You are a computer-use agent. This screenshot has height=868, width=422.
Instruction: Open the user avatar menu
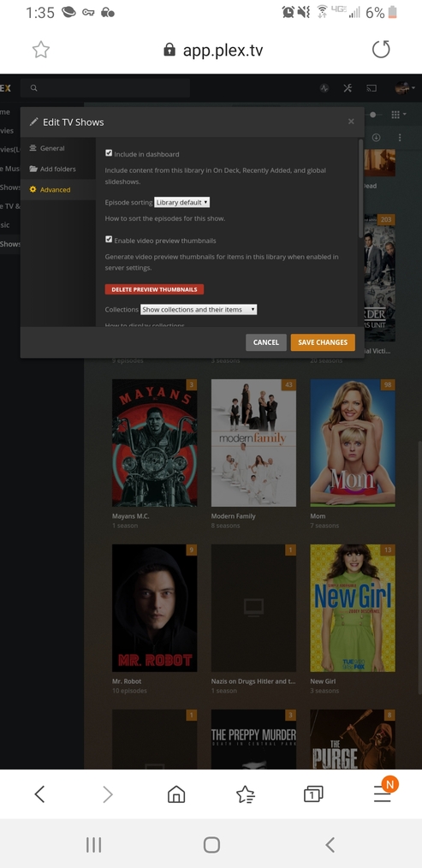pyautogui.click(x=405, y=88)
